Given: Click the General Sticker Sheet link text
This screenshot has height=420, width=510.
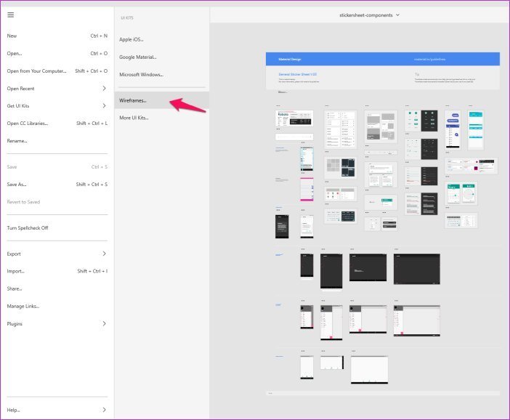Looking at the screenshot, I should (297, 75).
